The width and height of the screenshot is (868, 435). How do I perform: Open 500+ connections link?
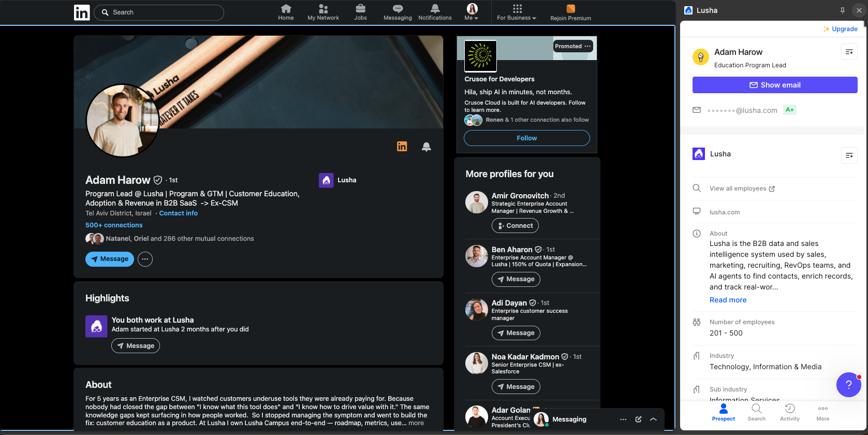coord(114,225)
